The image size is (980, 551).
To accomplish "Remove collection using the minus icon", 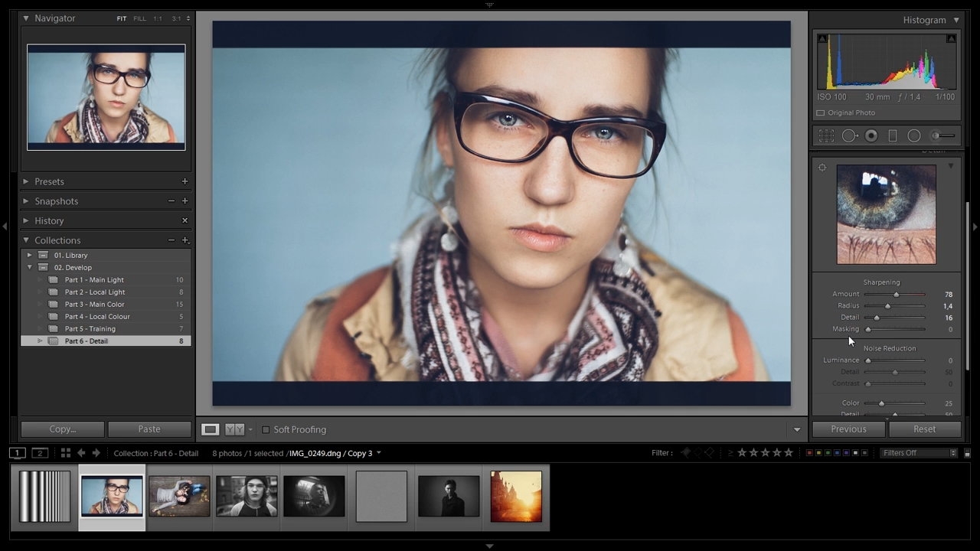I will pyautogui.click(x=171, y=240).
